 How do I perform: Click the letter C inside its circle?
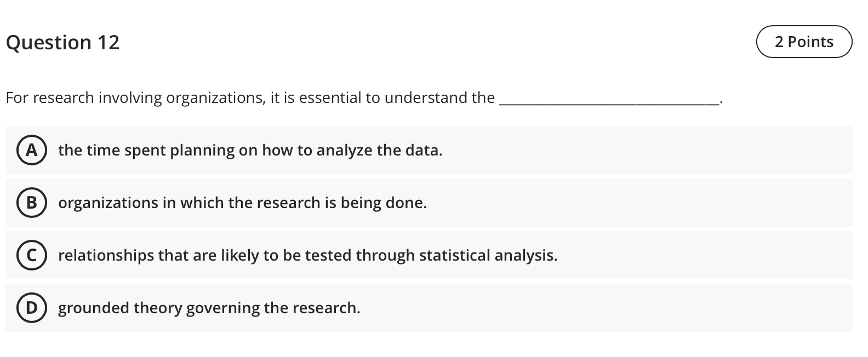[32, 255]
